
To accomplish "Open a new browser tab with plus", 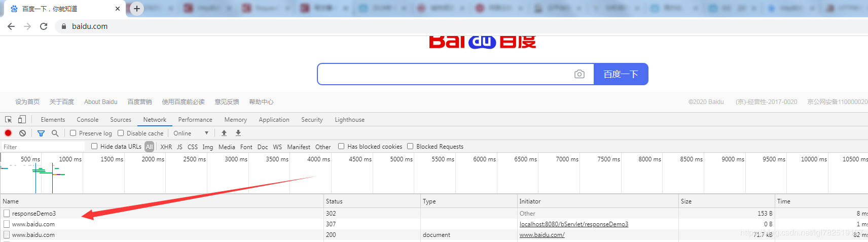I will [137, 9].
